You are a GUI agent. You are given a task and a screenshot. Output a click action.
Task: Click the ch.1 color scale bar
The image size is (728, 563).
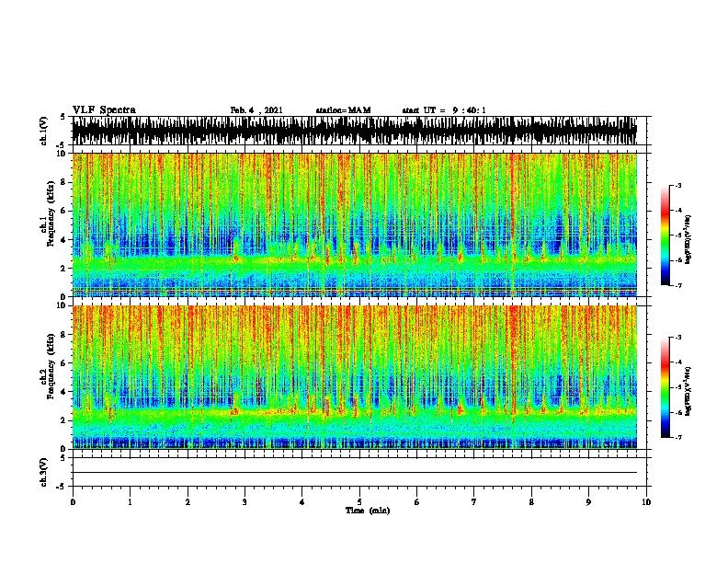tap(665, 236)
